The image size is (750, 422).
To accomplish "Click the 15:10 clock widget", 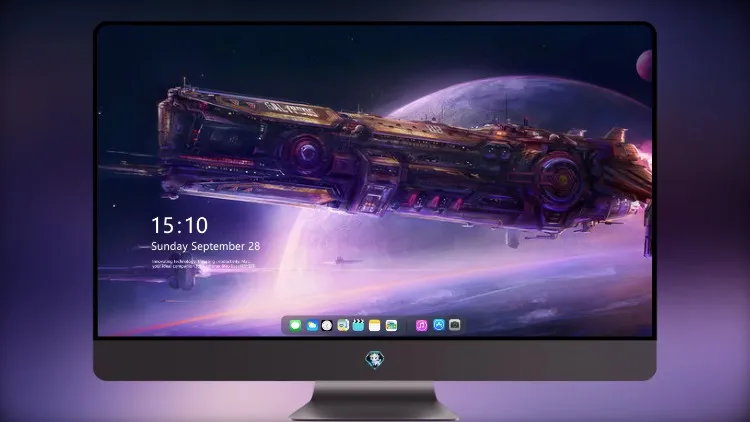I will (x=179, y=225).
